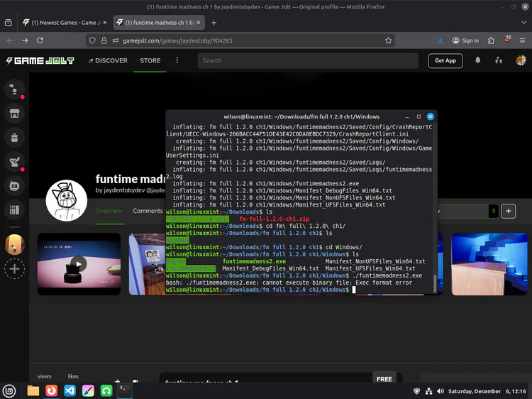
Task: Reload the current Game Jolt page
Action: pos(40,40)
